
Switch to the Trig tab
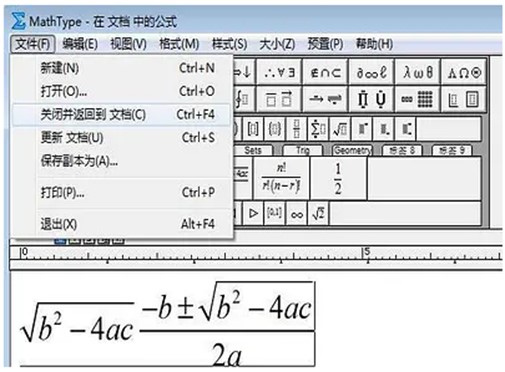click(303, 150)
